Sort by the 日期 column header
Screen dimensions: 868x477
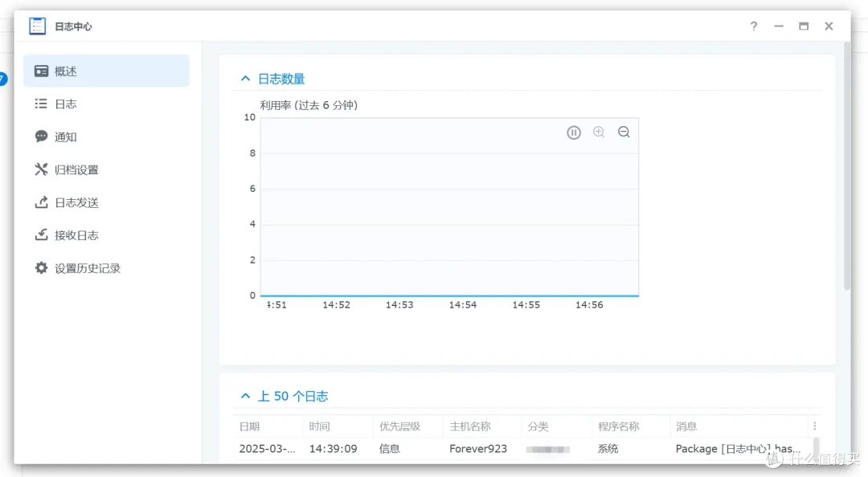(268, 426)
